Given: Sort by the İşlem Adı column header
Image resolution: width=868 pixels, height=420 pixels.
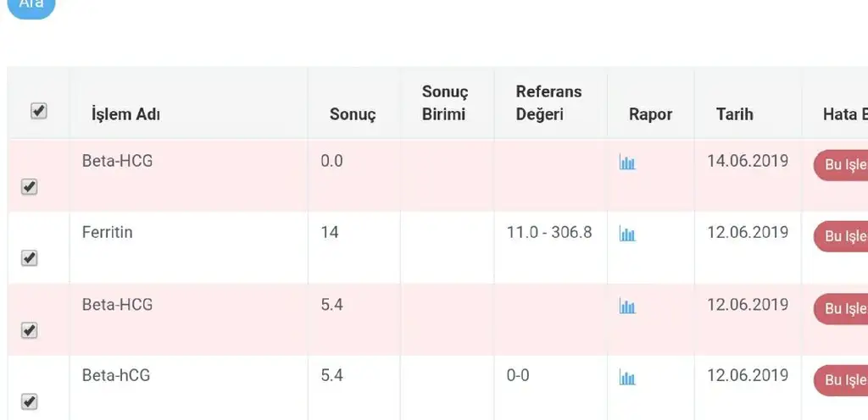Looking at the screenshot, I should (125, 114).
